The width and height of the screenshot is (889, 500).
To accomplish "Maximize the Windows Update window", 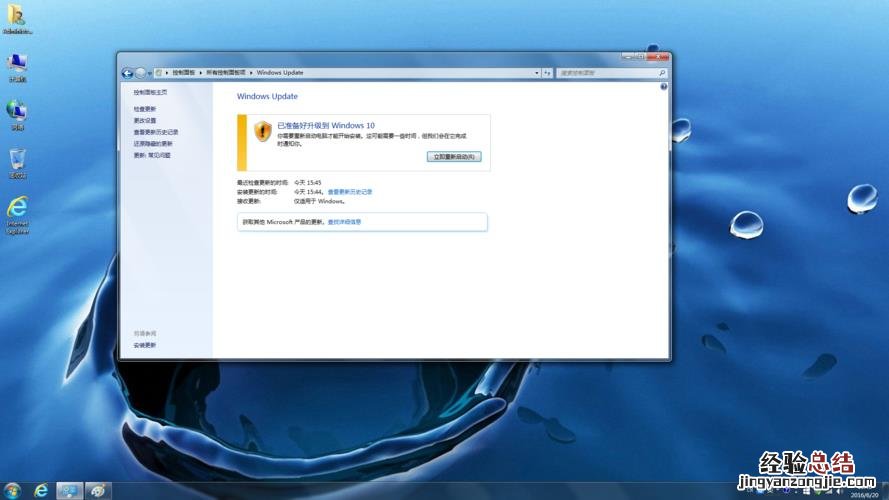I will 640,57.
